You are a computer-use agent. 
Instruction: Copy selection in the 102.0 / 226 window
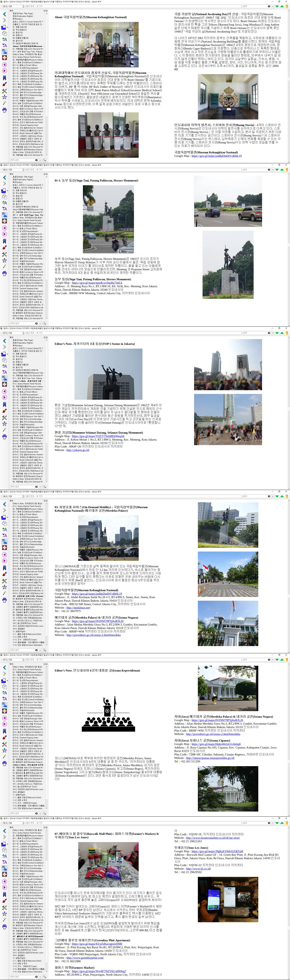(x=4, y=33)
